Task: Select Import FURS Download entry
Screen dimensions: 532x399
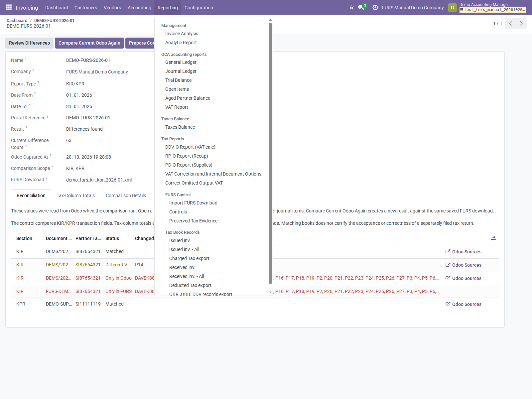Action: 193,203
